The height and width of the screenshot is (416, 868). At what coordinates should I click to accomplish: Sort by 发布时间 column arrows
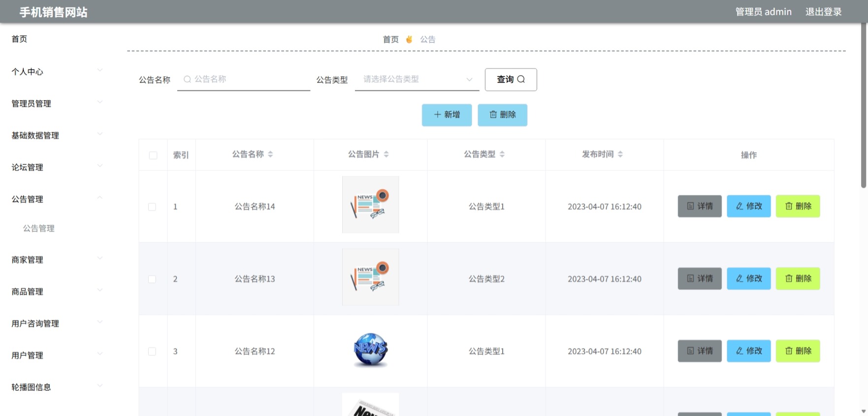[x=620, y=154]
